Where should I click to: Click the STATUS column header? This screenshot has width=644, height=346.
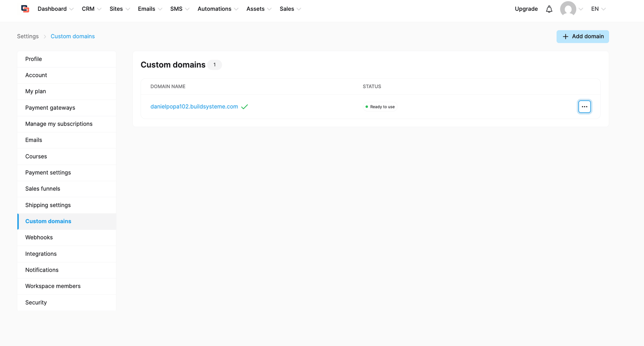coord(372,86)
